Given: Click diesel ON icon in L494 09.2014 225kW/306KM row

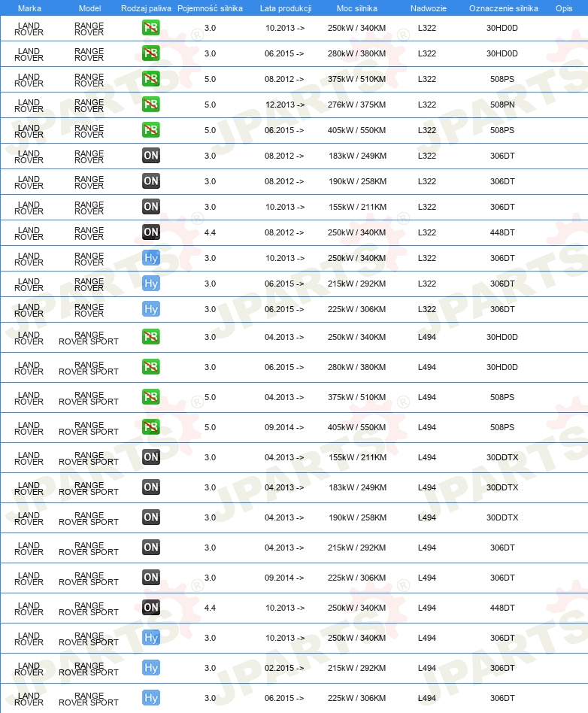Looking at the screenshot, I should [150, 577].
